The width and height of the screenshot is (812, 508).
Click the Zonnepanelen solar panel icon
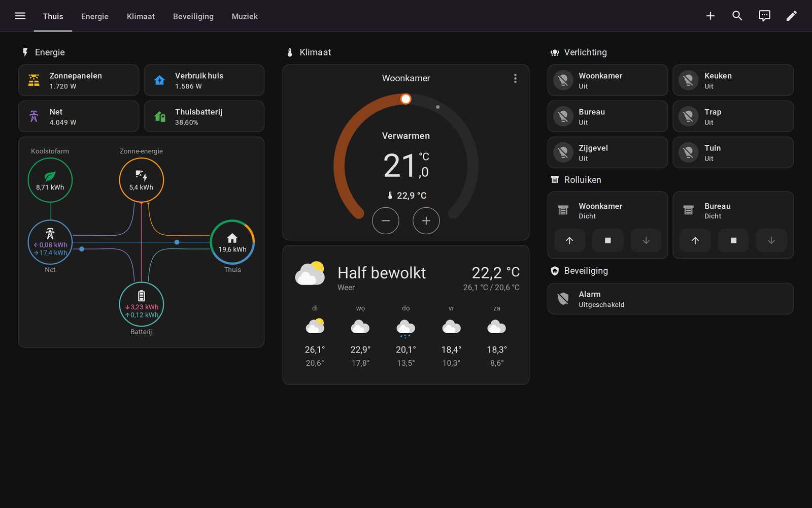click(34, 80)
